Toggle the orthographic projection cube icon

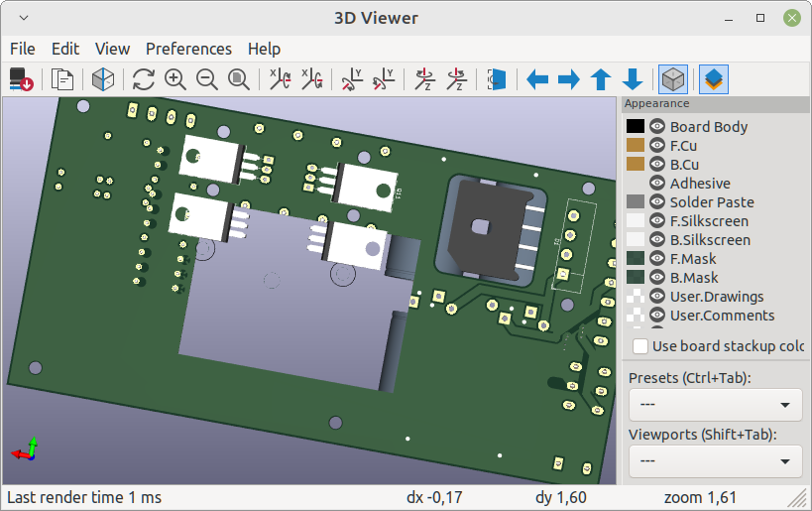click(673, 79)
